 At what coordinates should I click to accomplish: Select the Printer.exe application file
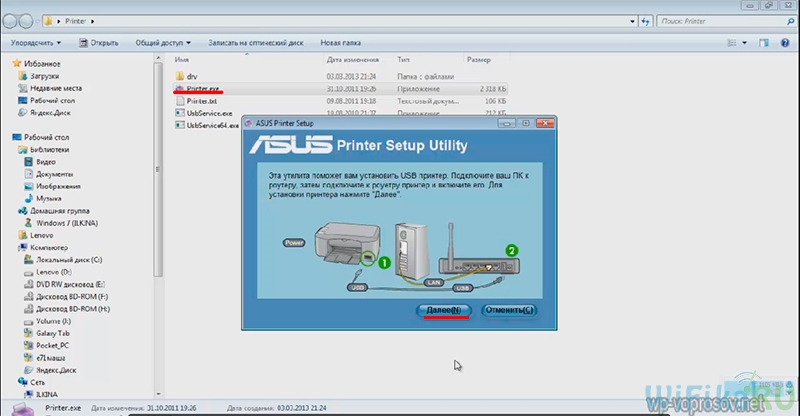tap(202, 88)
